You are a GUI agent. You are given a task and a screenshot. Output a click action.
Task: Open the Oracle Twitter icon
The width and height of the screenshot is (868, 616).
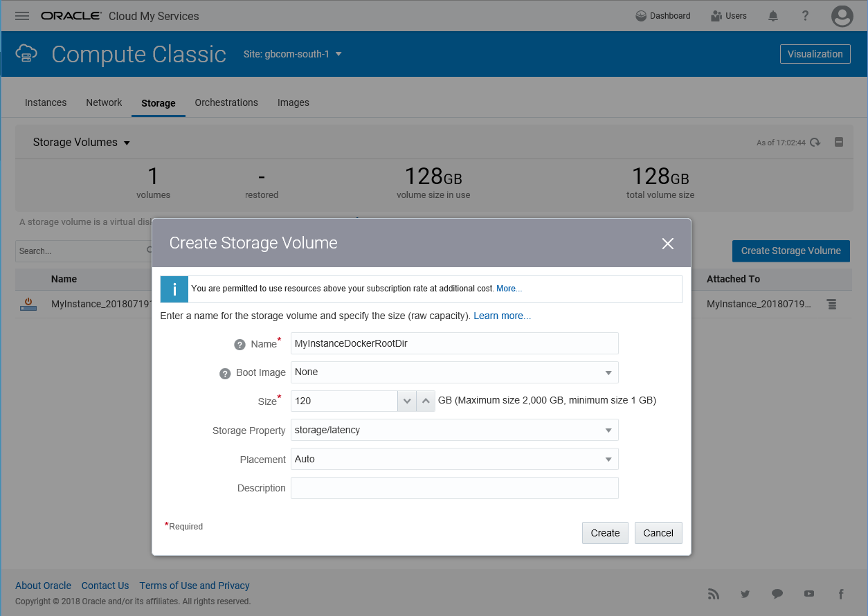745,594
